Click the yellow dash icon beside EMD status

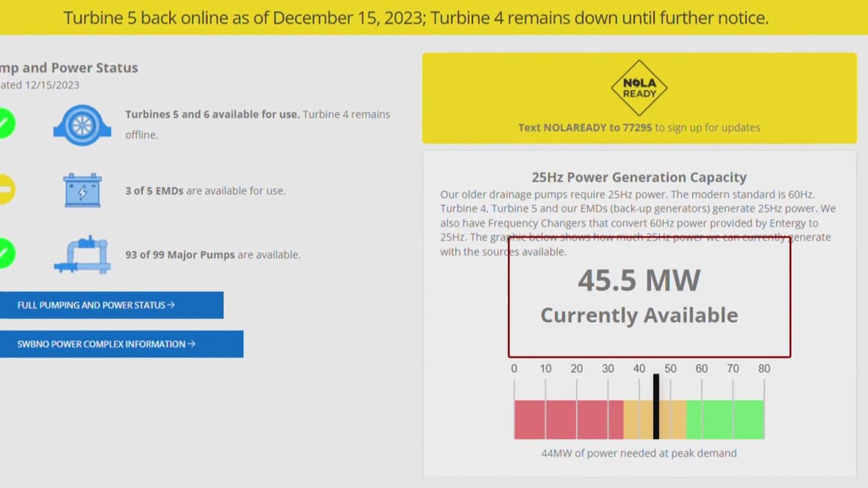tap(4, 190)
